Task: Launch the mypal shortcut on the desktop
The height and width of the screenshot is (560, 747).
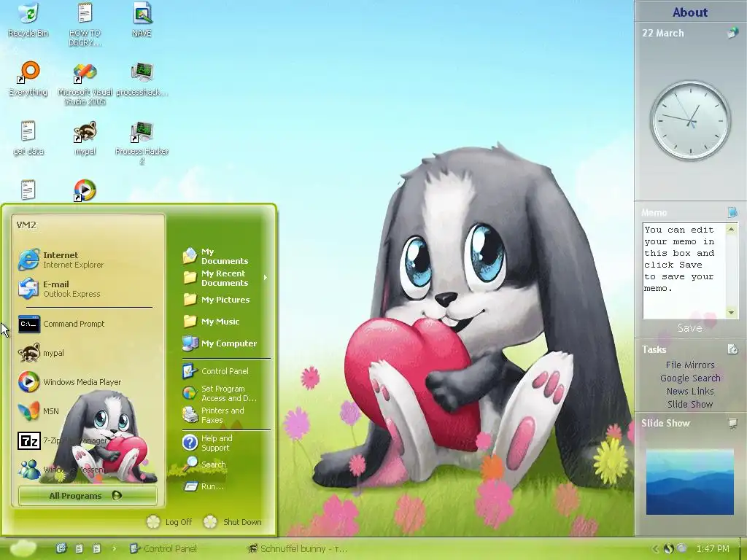Action: [85, 138]
